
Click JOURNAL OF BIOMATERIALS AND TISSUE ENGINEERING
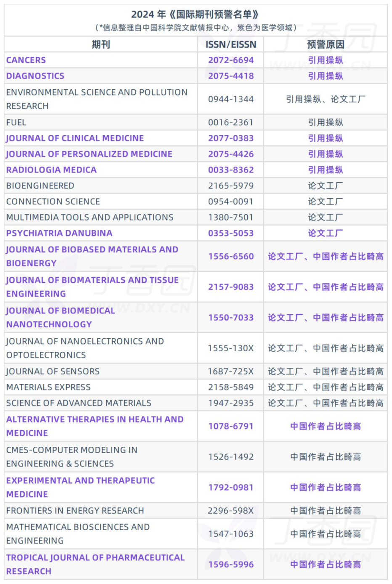(93, 287)
